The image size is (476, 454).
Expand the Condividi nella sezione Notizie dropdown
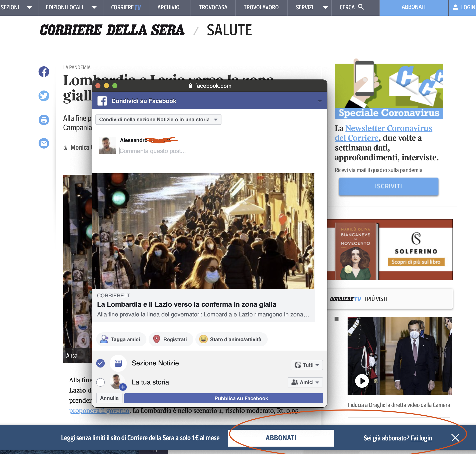pos(158,120)
